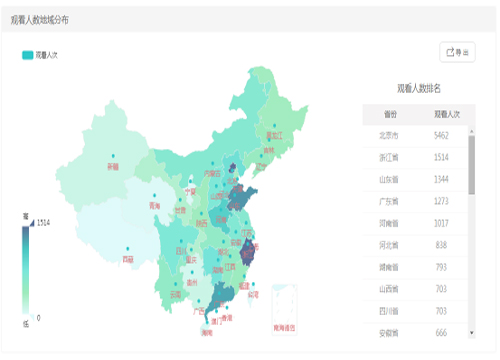Click the scroll up arrow in ranking table
The width and height of the screenshot is (500, 360).
click(x=472, y=131)
